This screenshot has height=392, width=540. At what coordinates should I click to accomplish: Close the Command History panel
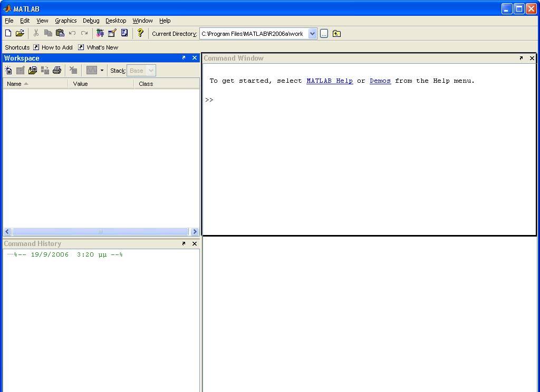(195, 243)
